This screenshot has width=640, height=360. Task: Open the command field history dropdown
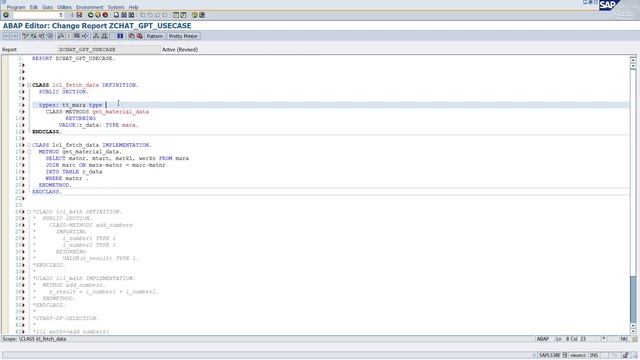61,15
